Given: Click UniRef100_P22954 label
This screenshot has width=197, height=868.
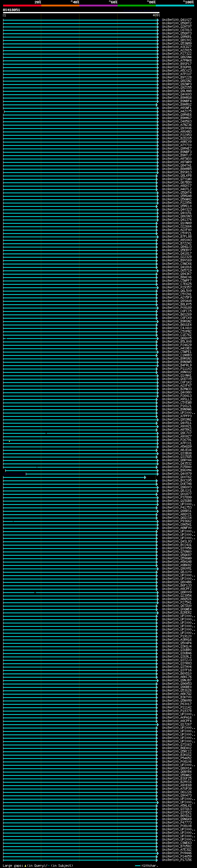Looking at the screenshot, I should click(x=176, y=203).
